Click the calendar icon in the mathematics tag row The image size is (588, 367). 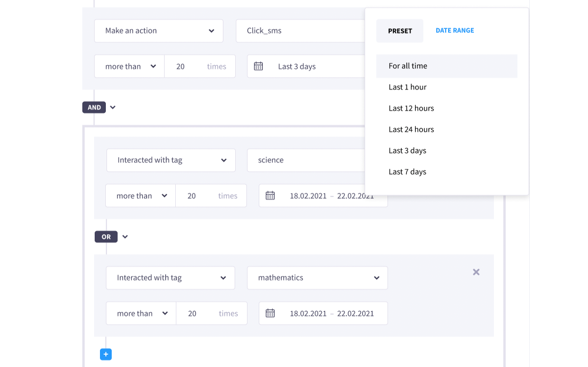coord(270,313)
